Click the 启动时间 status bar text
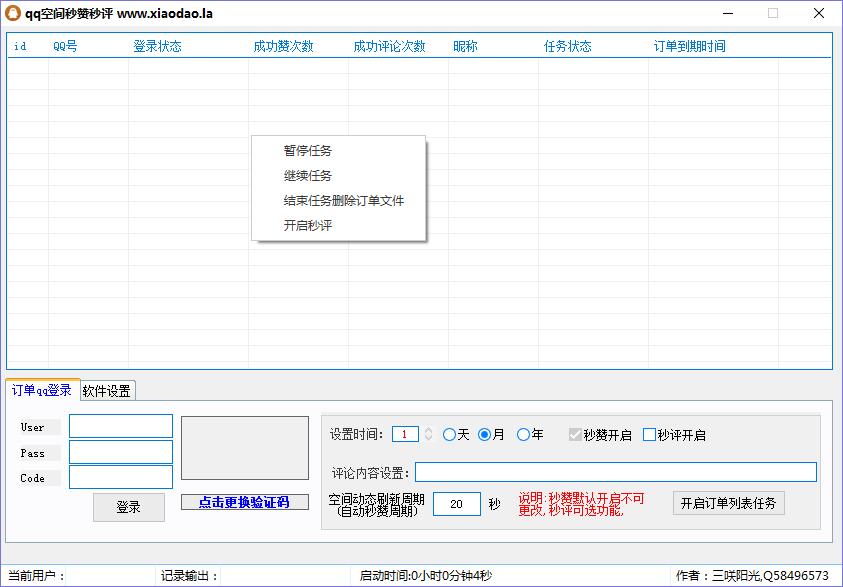Viewport: 843px width, 587px height. click(425, 576)
